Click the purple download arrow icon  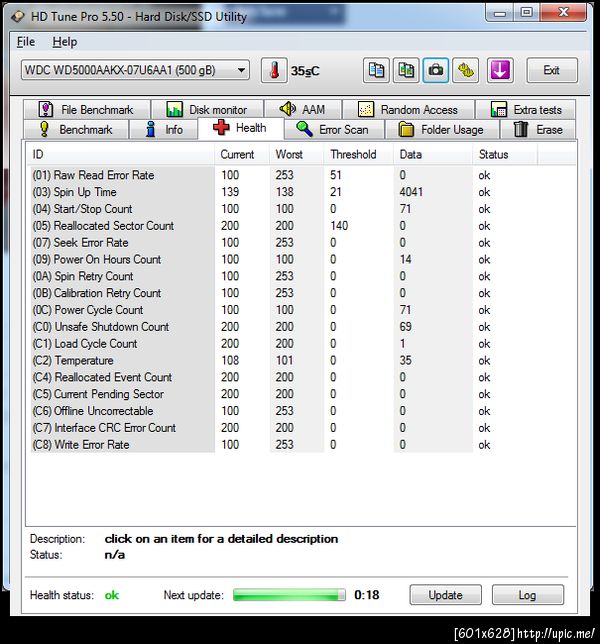(x=500, y=70)
